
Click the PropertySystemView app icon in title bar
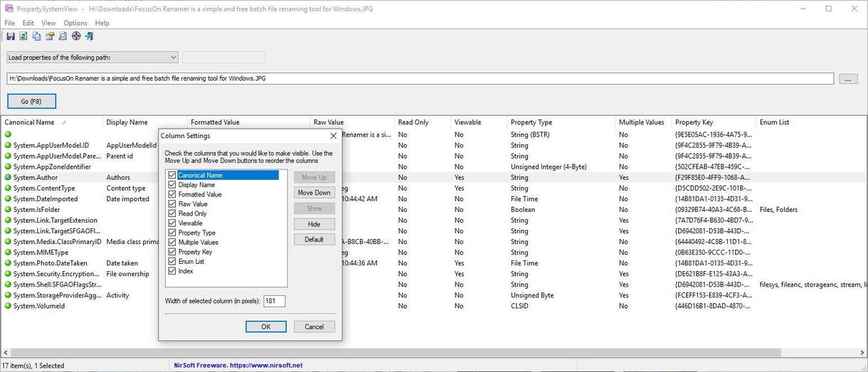coord(9,9)
